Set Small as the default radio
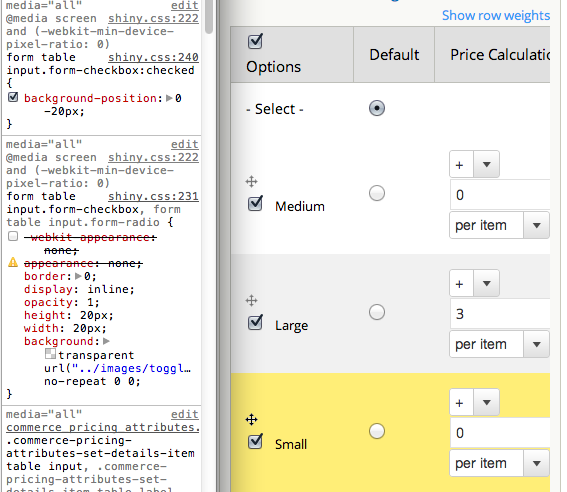Viewport: 567px width, 492px height. pos(377,431)
